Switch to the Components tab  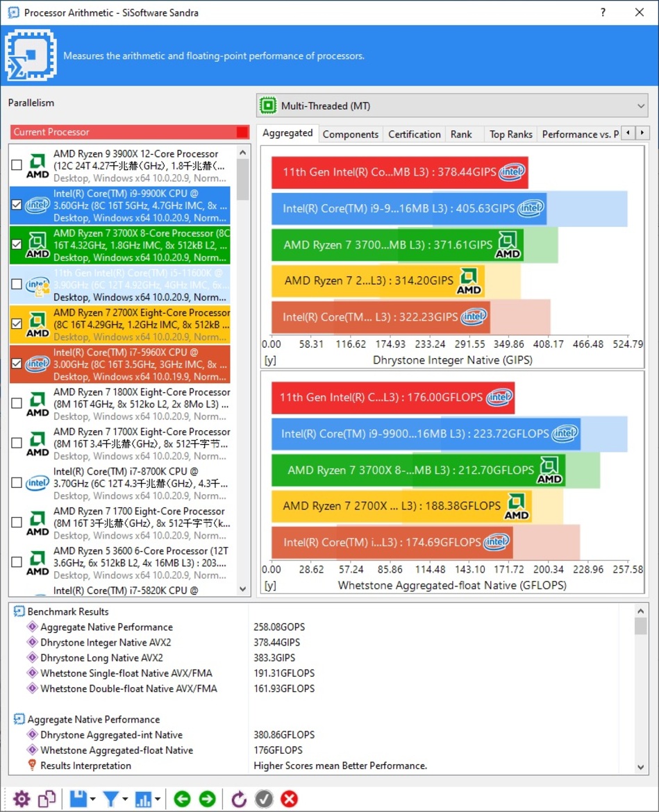351,134
